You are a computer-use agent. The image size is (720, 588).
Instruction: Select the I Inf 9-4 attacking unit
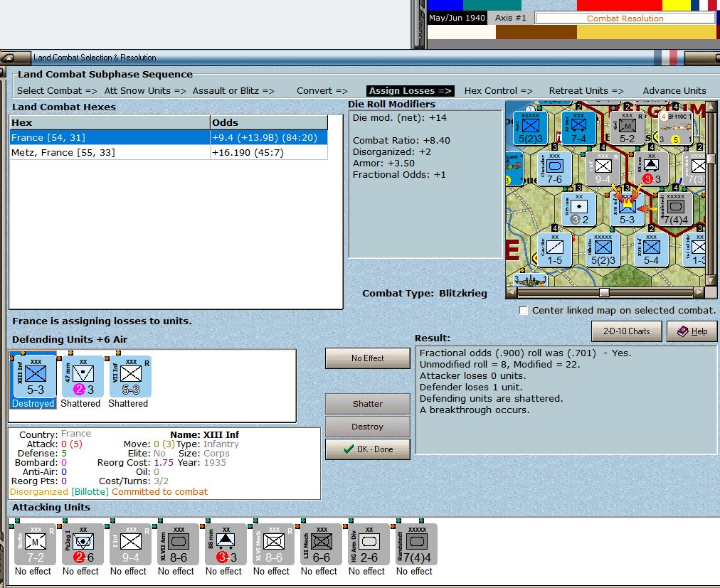130,545
